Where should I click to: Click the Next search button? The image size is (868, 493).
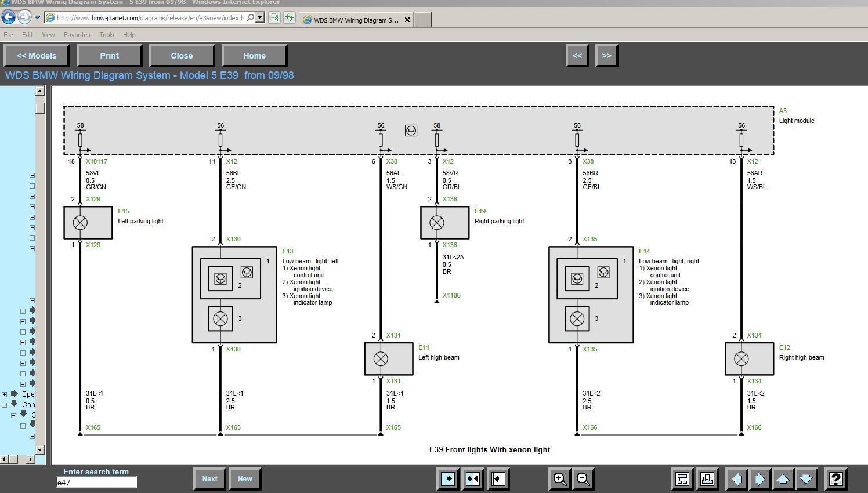click(209, 479)
